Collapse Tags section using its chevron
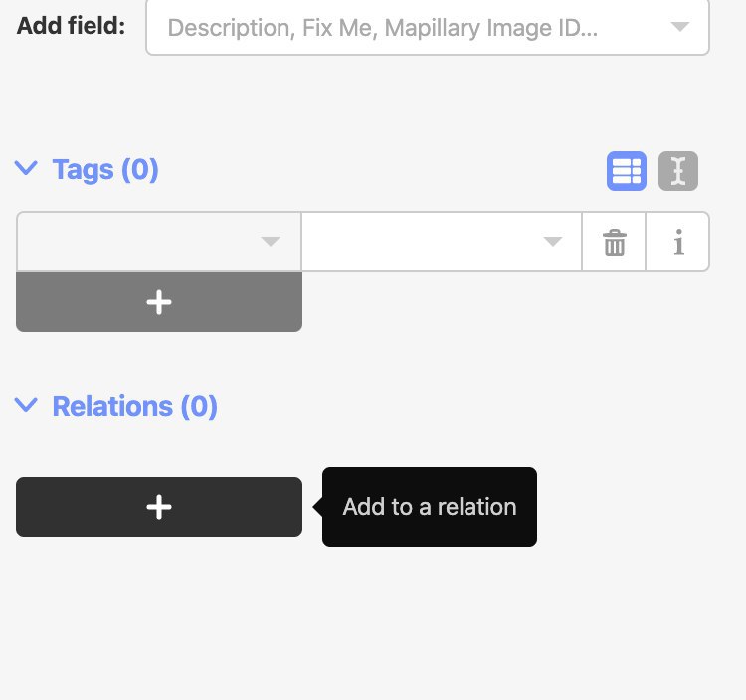746x700 pixels. (26, 168)
